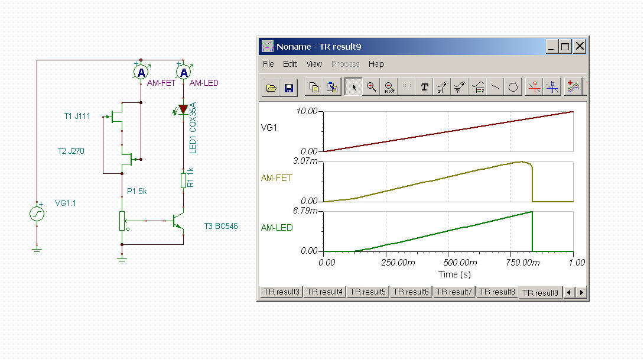Click the Time (s) axis label

(x=454, y=274)
